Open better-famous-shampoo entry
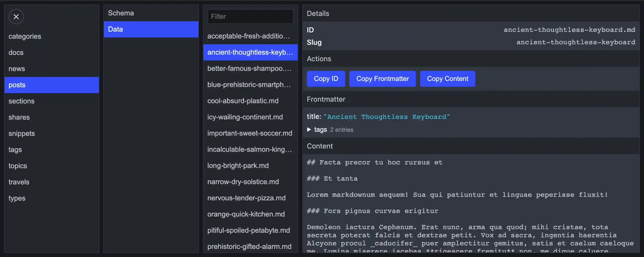 coord(250,69)
